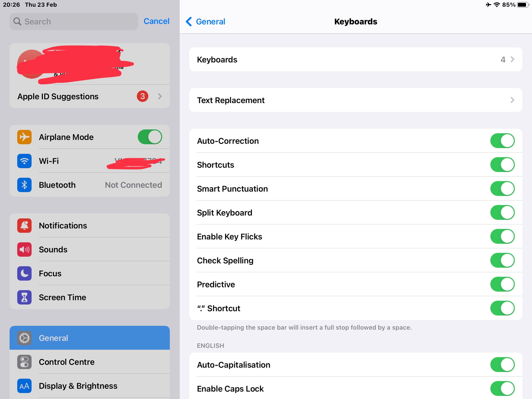Tap the orange Airplane Mode icon
The height and width of the screenshot is (399, 532).
(24, 137)
